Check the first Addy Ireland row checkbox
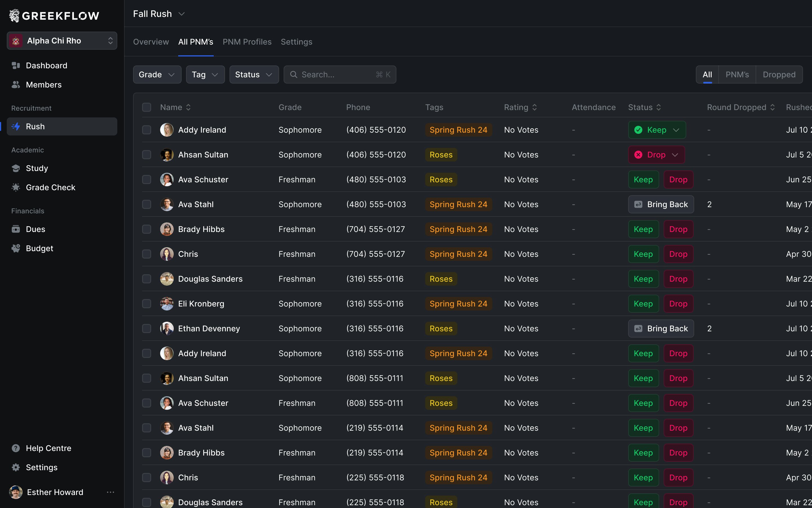 [x=147, y=130]
